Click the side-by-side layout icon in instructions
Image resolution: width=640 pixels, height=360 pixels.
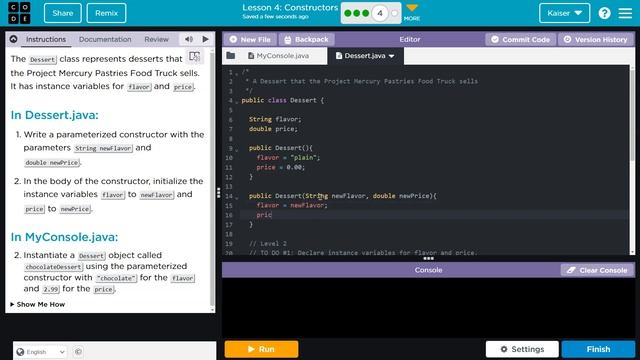click(x=195, y=57)
